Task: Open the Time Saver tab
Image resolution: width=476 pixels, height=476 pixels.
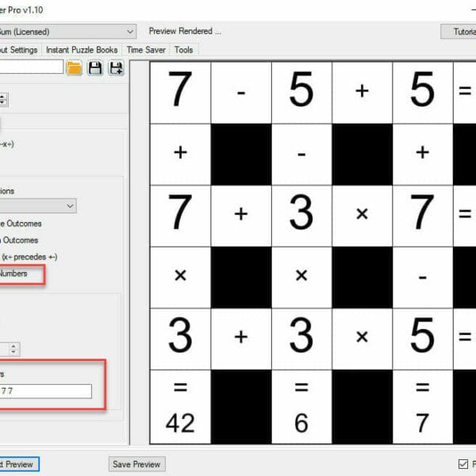Action: [x=146, y=50]
